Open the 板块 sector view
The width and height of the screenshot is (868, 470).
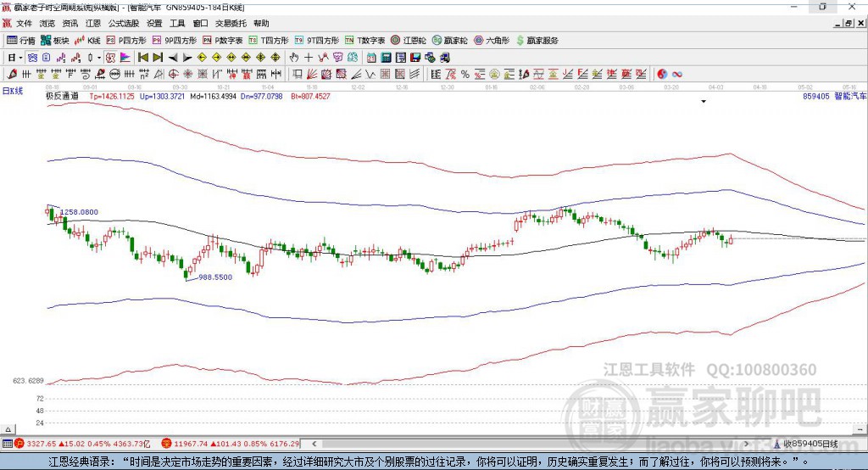point(55,41)
